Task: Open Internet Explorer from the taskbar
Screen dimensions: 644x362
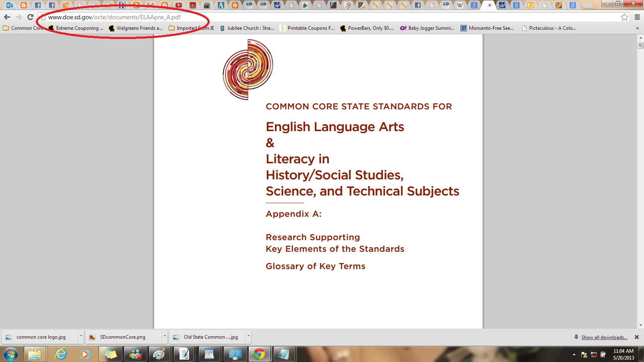Action: (x=61, y=354)
